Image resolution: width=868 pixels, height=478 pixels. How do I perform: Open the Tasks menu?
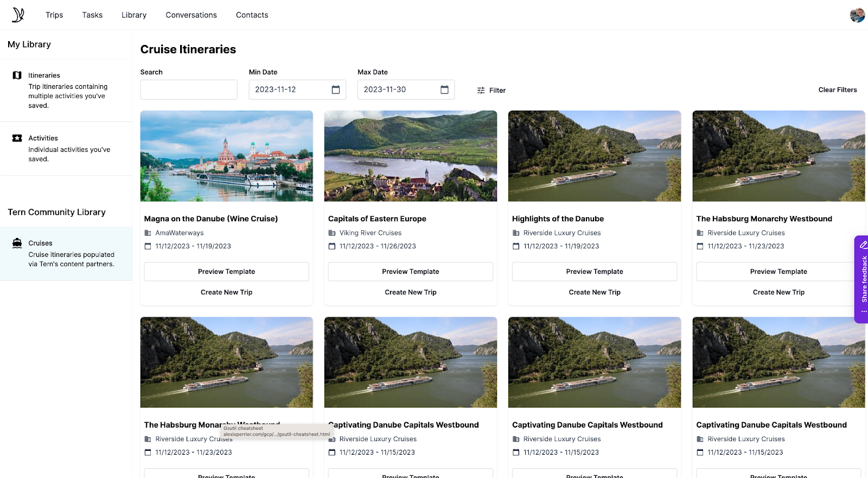92,15
